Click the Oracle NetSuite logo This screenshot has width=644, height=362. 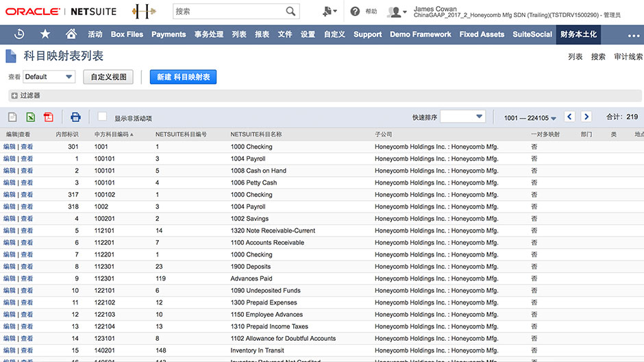61,12
